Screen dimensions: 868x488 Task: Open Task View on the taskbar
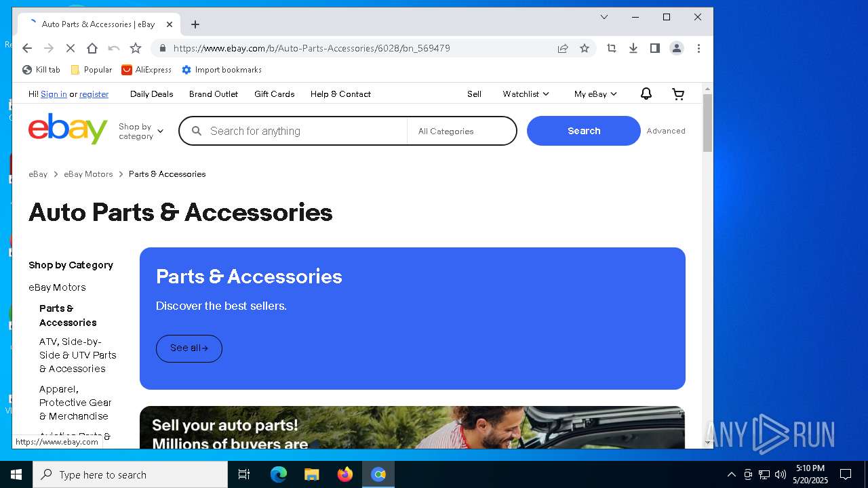click(x=244, y=474)
